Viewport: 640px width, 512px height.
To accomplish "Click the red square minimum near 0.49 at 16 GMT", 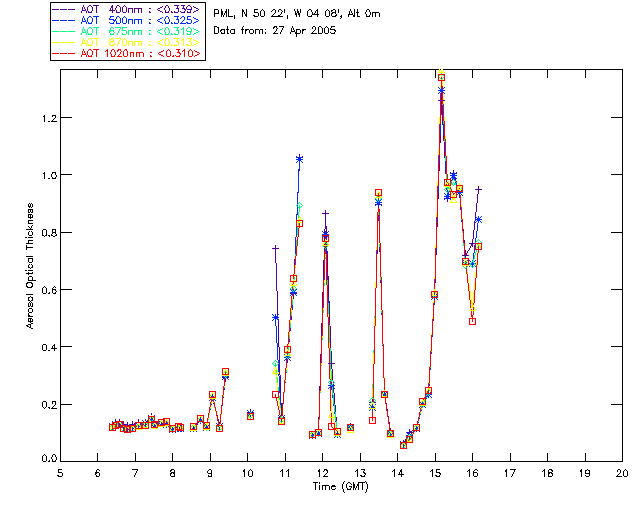I will click(x=472, y=321).
